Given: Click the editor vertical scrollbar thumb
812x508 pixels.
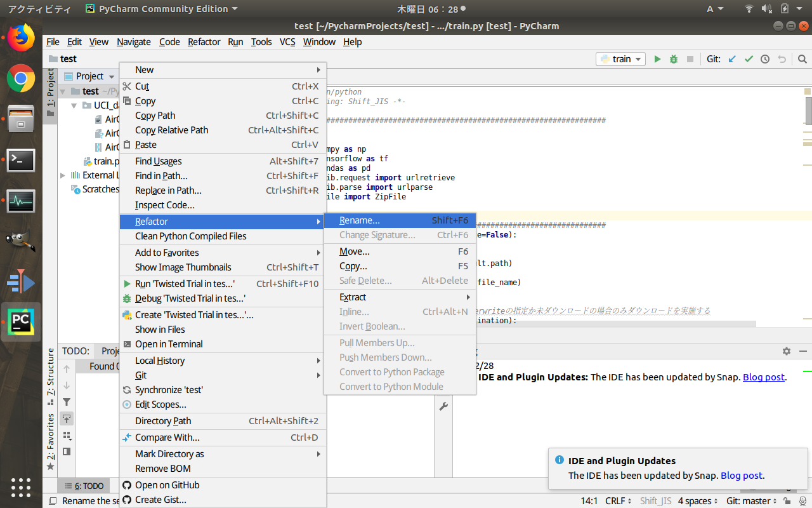Looking at the screenshot, I should pyautogui.click(x=808, y=110).
